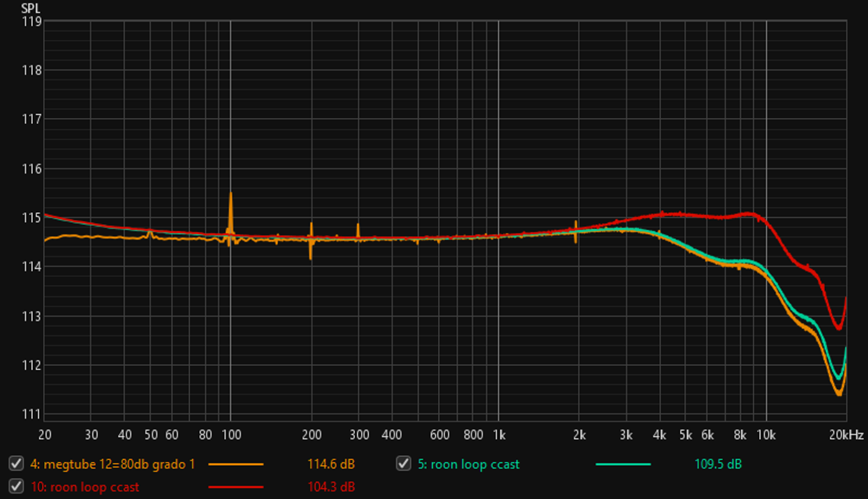Click the red legend line for trace 10
The image size is (868, 499).
(x=235, y=487)
